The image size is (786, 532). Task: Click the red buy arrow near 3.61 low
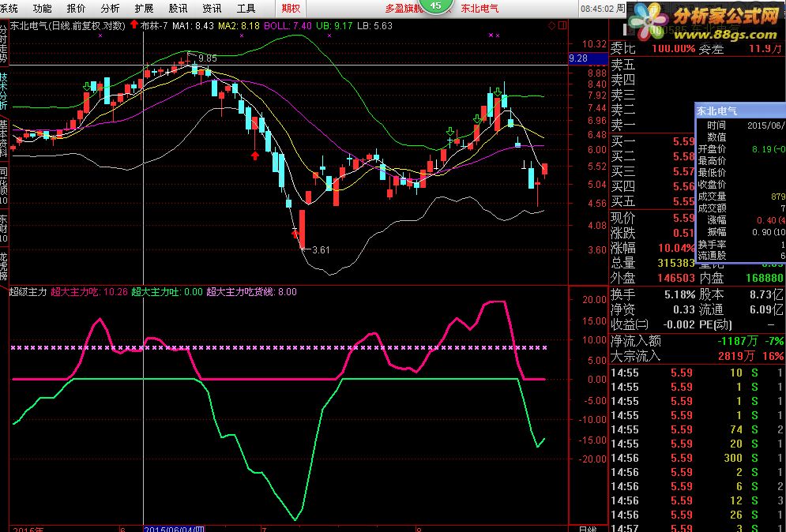(x=295, y=233)
